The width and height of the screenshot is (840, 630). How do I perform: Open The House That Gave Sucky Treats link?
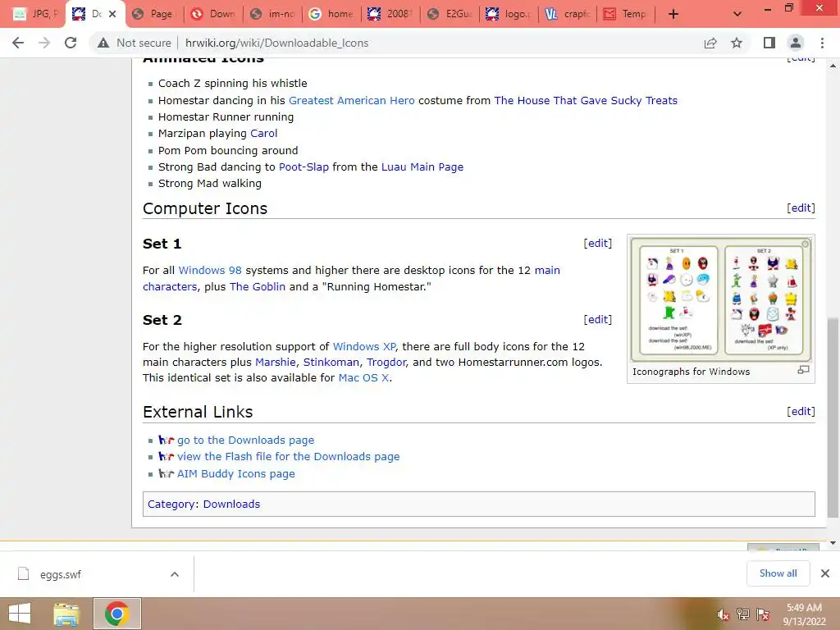586,100
